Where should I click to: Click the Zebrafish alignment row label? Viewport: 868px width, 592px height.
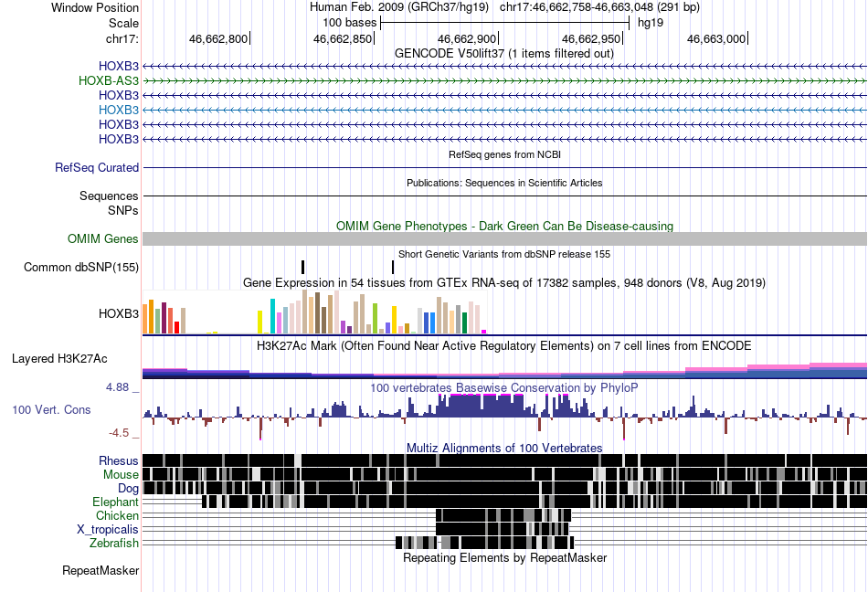[114, 544]
